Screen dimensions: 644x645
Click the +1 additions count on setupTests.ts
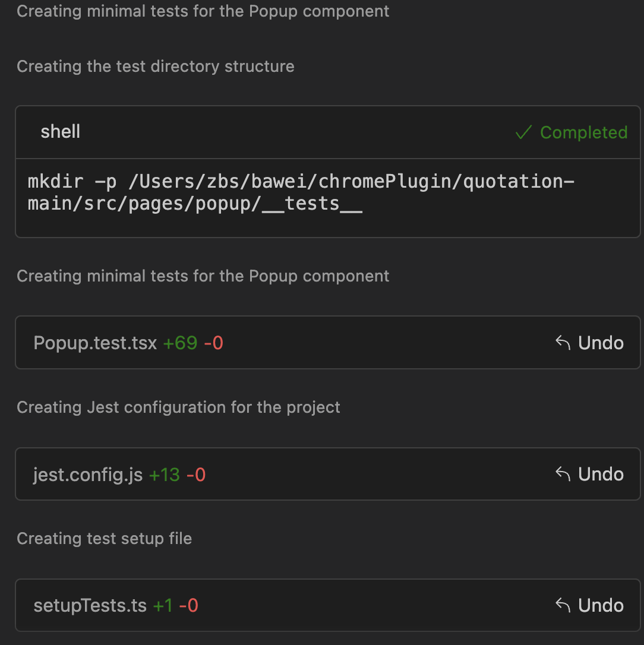(163, 606)
